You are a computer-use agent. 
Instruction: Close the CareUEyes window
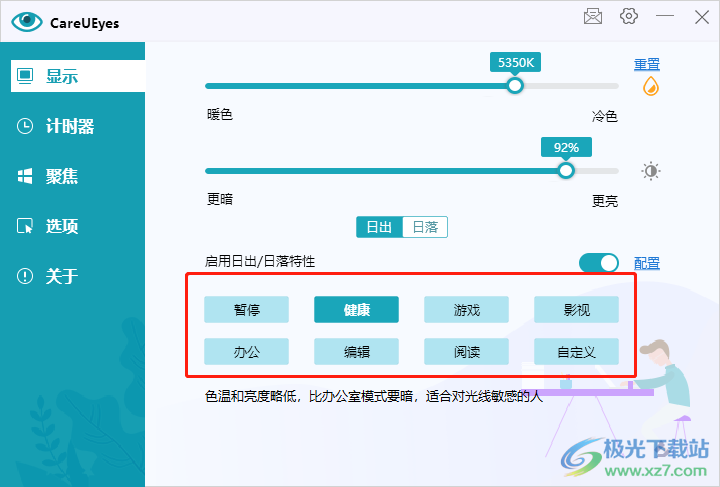(702, 17)
